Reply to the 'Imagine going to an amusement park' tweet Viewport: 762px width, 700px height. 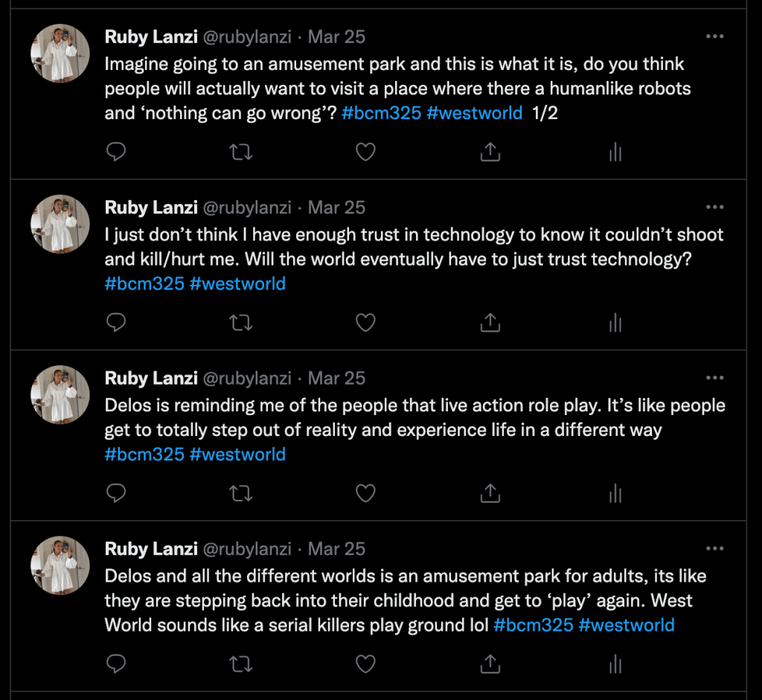pos(115,152)
